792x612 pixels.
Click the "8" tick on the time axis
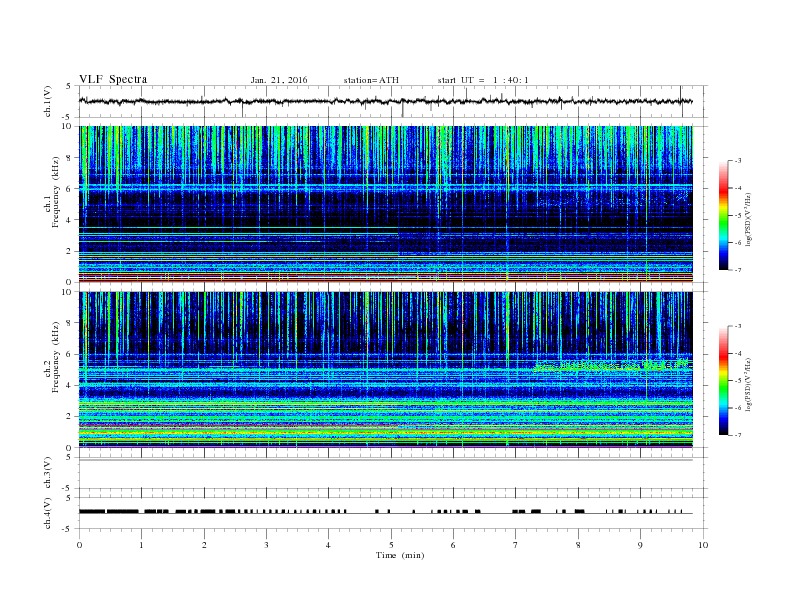578,545
